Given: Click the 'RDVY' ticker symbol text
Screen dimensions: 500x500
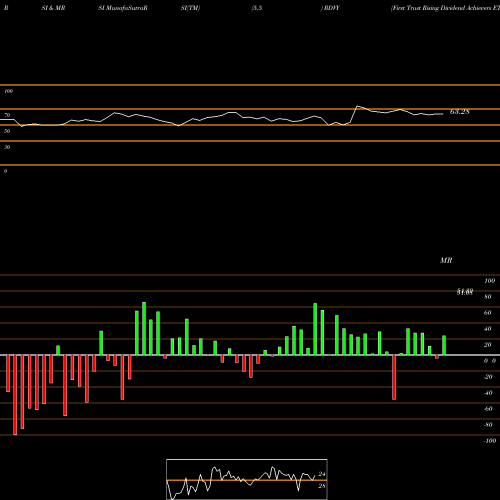Looking at the screenshot, I should click(331, 8).
